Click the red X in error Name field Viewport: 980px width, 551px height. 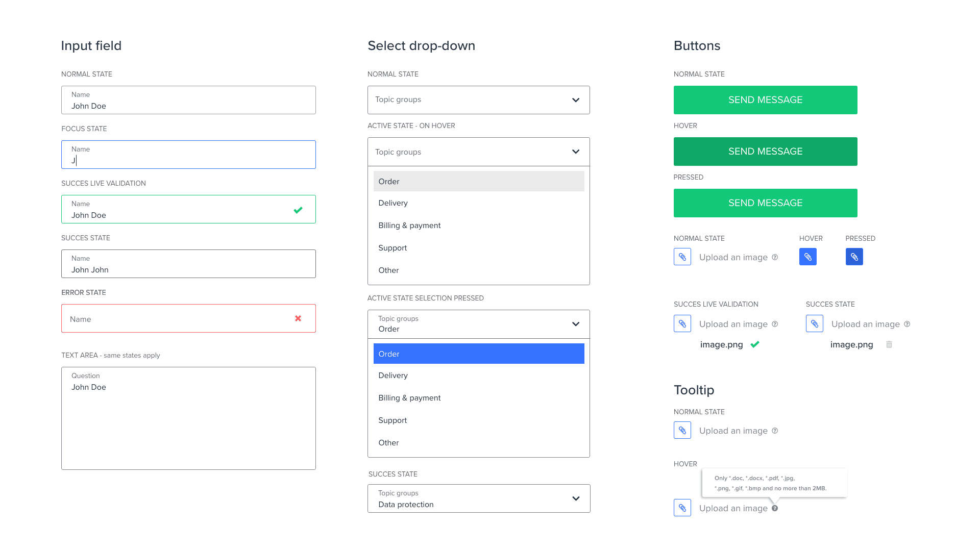(x=298, y=318)
